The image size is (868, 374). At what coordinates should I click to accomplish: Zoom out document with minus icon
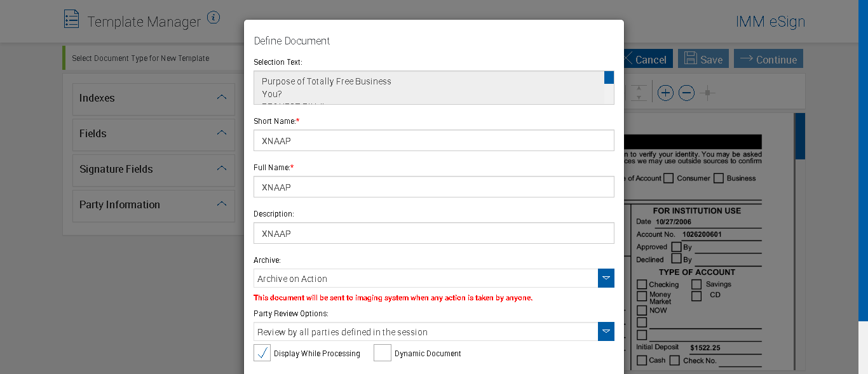coord(686,93)
